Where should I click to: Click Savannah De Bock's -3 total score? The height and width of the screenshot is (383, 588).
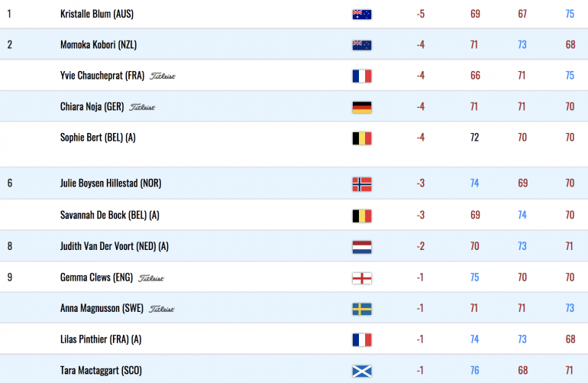[420, 215]
